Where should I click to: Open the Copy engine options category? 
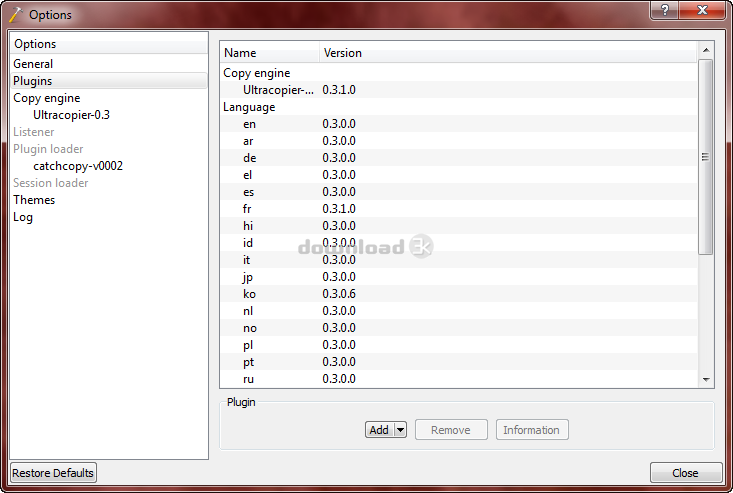point(46,98)
